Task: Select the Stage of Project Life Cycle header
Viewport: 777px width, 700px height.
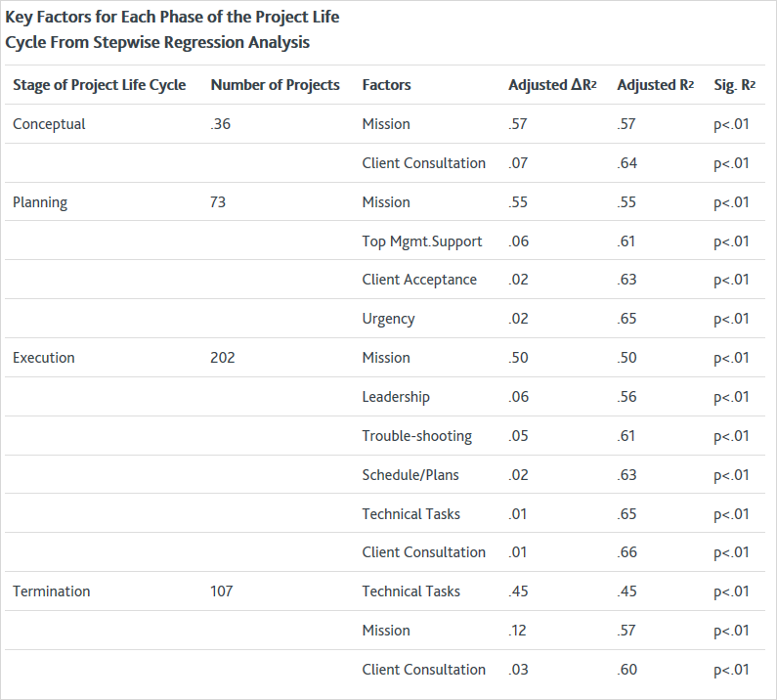Action: [x=99, y=85]
